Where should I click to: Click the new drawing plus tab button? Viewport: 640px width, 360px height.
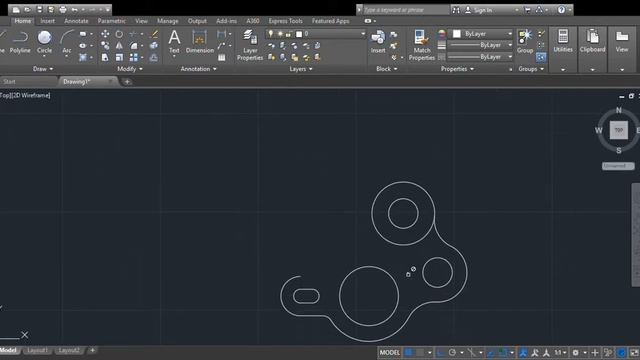point(127,82)
